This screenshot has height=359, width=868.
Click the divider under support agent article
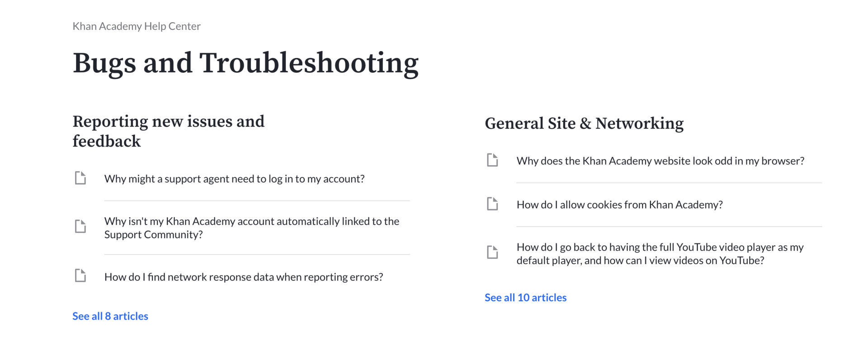tap(257, 200)
